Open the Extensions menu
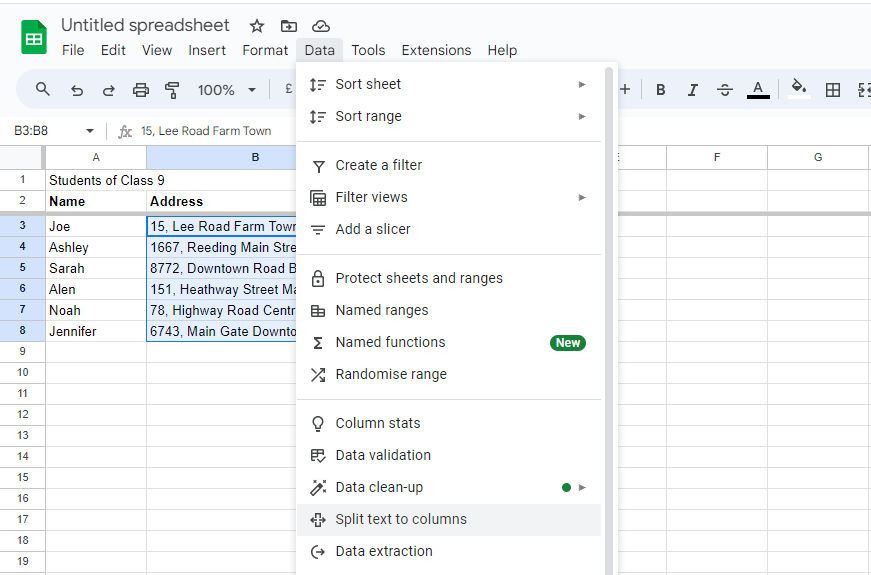 point(436,50)
